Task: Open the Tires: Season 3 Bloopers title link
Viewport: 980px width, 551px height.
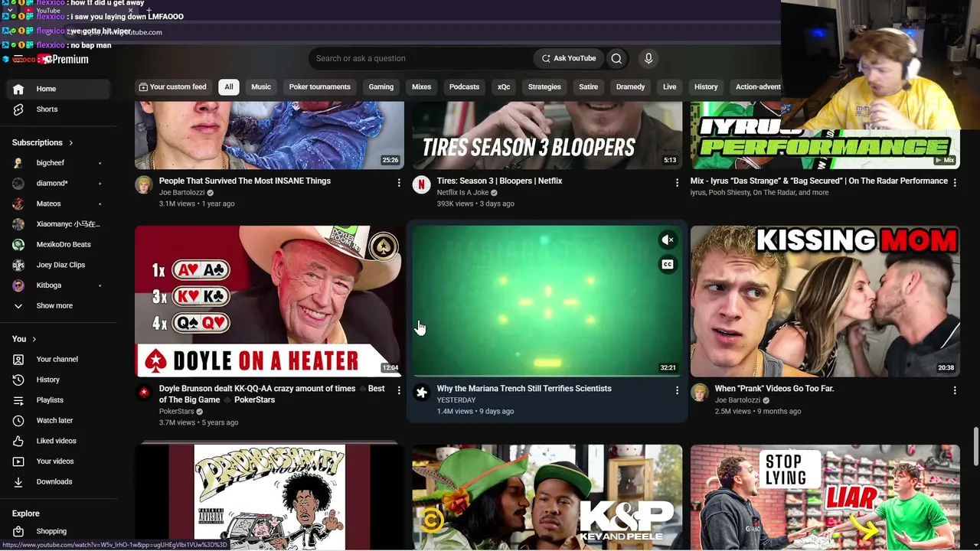Action: point(499,181)
